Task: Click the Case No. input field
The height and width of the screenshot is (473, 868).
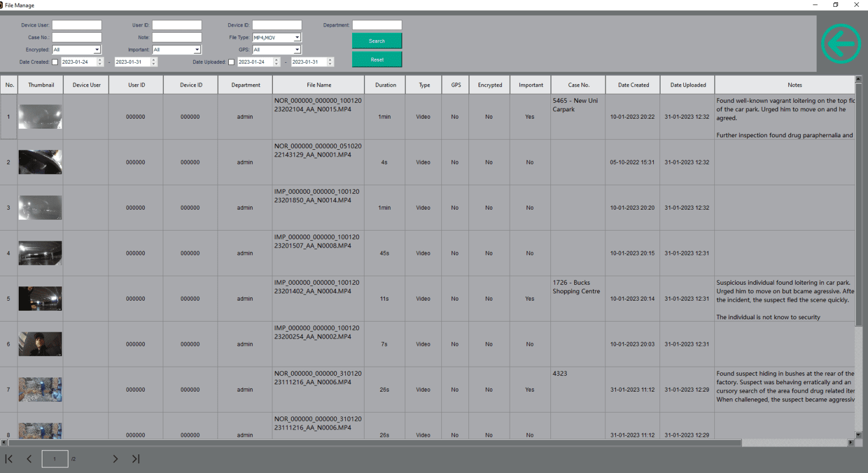Action: point(77,37)
